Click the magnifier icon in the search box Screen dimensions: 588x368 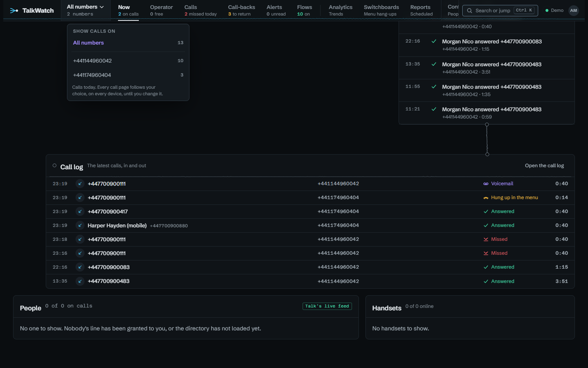470,11
